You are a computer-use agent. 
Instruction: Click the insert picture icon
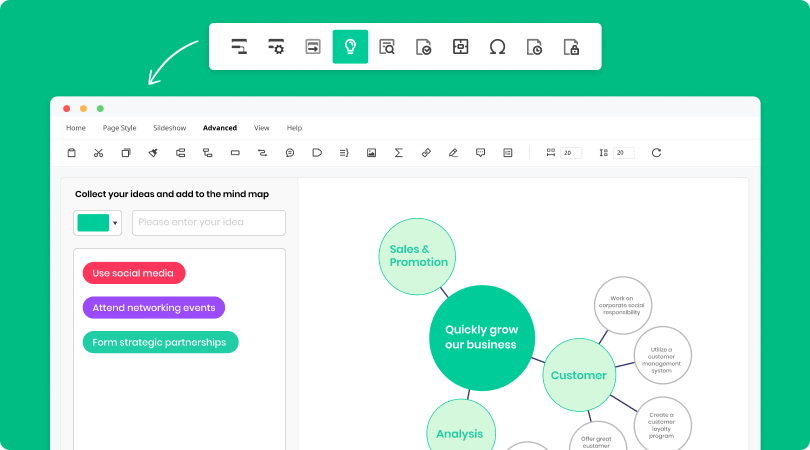(371, 153)
